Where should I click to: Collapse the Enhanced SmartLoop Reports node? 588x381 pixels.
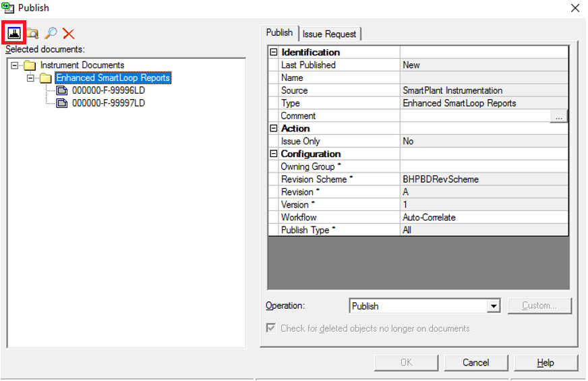pyautogui.click(x=30, y=78)
